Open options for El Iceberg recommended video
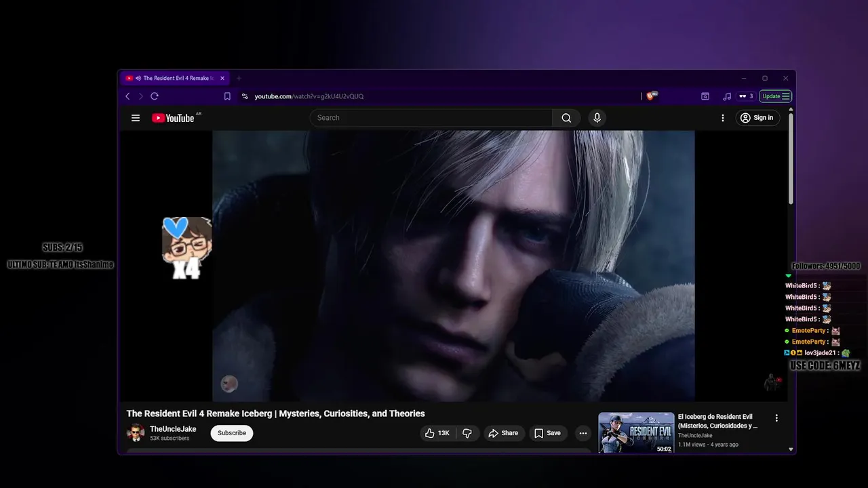The height and width of the screenshot is (488, 868). coord(776,418)
